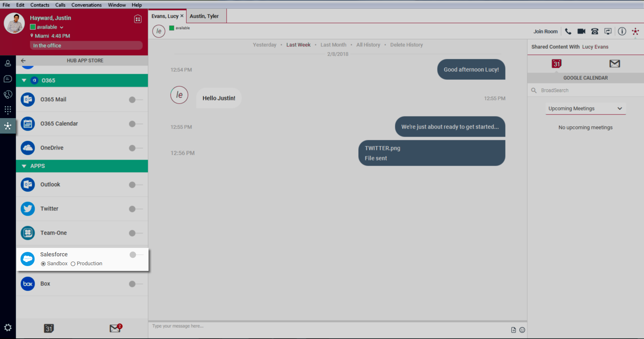
Task: Toggle the O365 Calendar switch
Action: pyautogui.click(x=136, y=124)
